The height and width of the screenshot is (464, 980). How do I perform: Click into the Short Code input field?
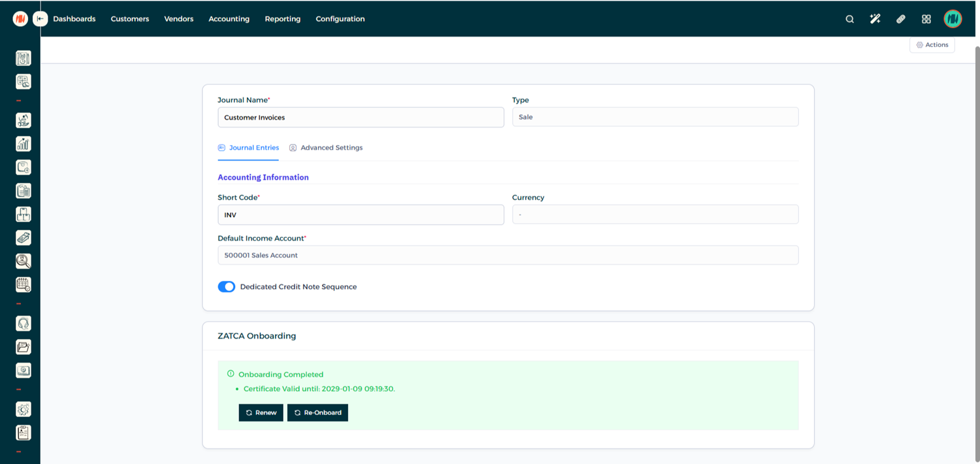coord(360,214)
